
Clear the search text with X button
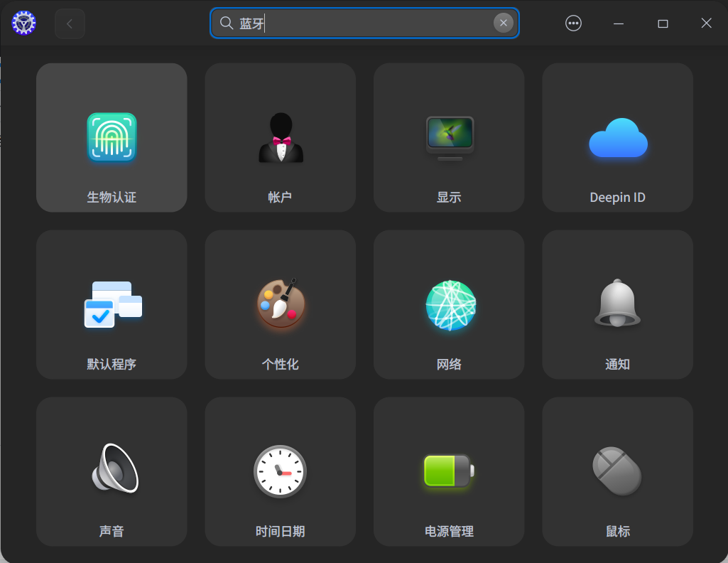(x=504, y=23)
